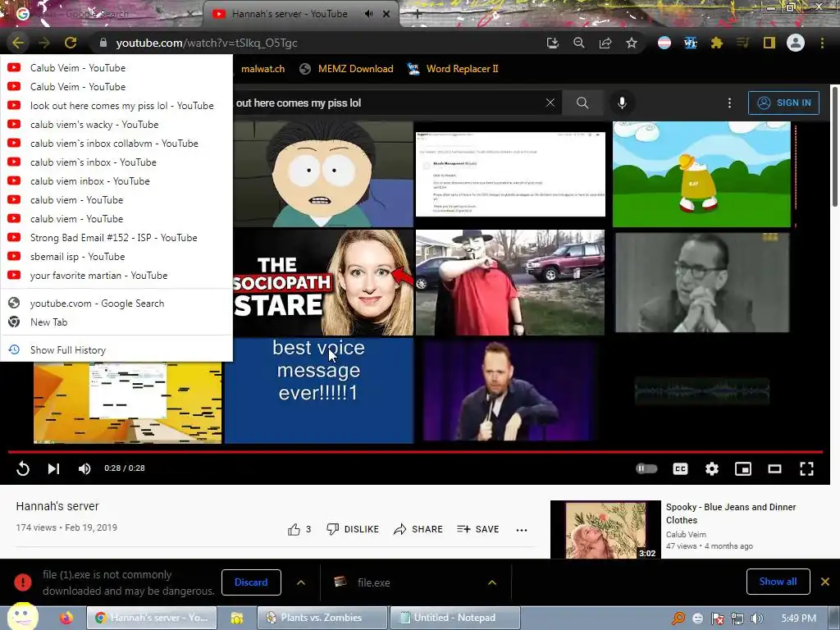Click the SHARE button under the video

(x=418, y=529)
